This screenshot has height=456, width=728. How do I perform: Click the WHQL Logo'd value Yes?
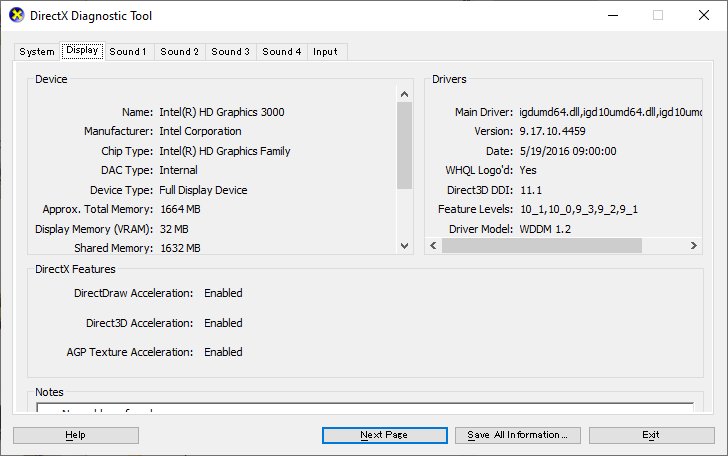click(x=528, y=170)
